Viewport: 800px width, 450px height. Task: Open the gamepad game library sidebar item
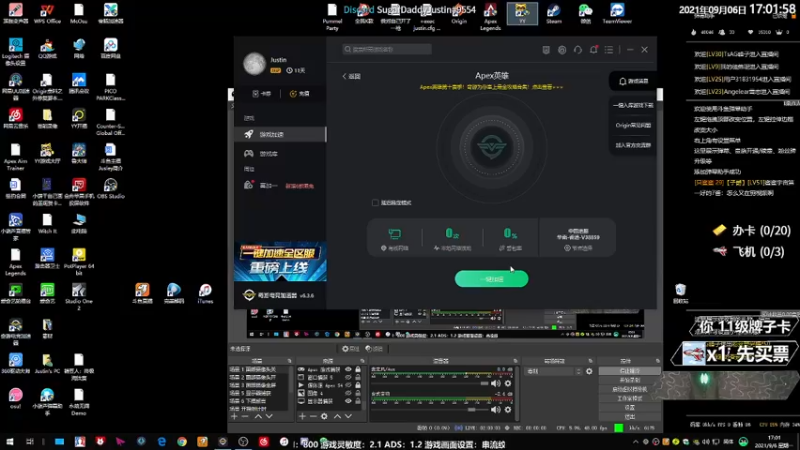pyautogui.click(x=280, y=154)
